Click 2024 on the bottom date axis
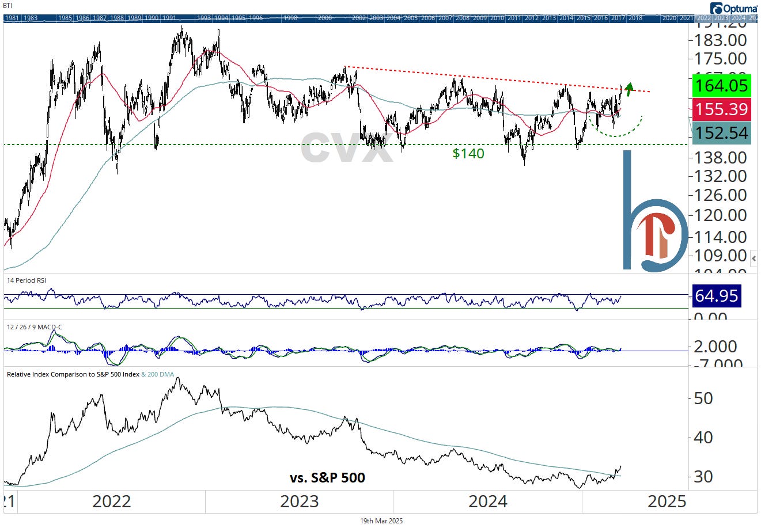 488,501
